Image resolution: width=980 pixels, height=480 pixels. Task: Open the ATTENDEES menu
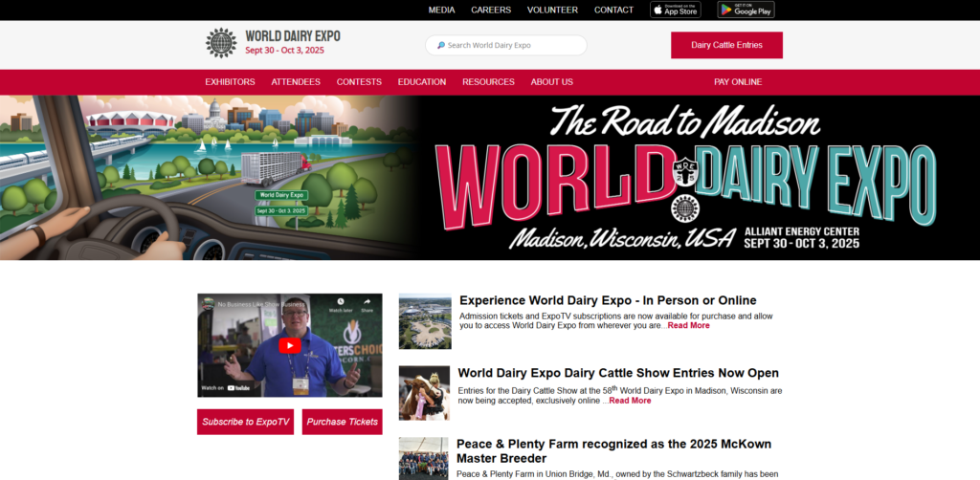tap(296, 82)
